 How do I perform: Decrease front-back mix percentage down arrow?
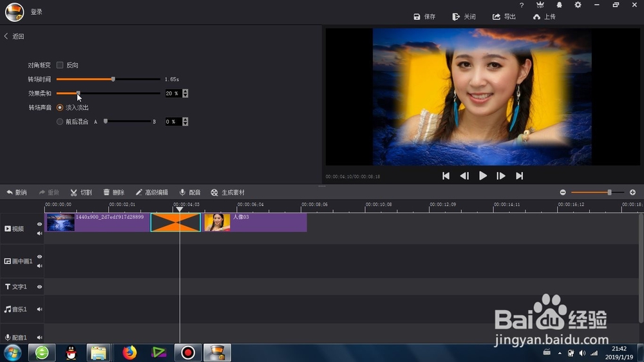coord(185,124)
